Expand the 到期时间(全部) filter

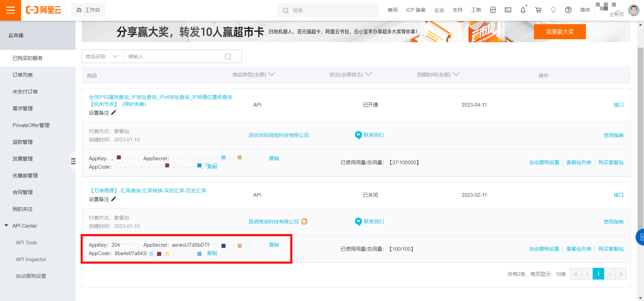438,74
